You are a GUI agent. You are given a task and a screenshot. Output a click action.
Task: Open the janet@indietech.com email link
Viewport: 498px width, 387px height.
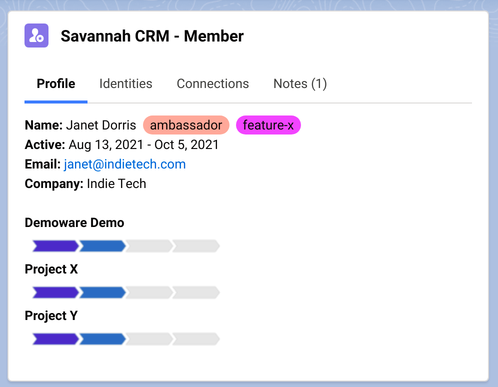point(125,164)
